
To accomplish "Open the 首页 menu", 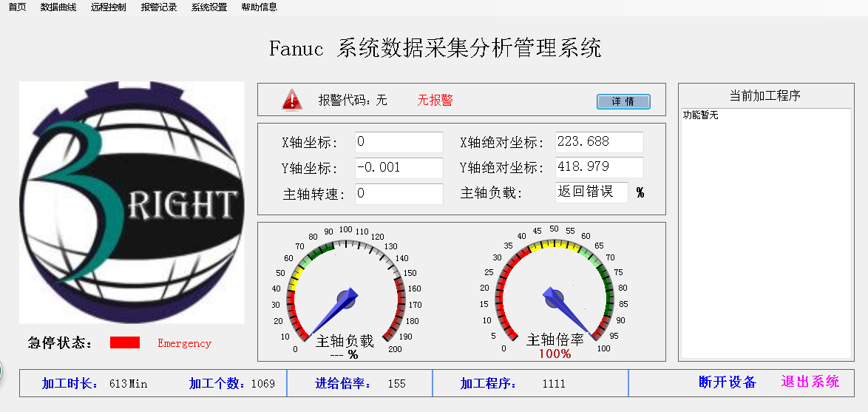I will [x=17, y=7].
